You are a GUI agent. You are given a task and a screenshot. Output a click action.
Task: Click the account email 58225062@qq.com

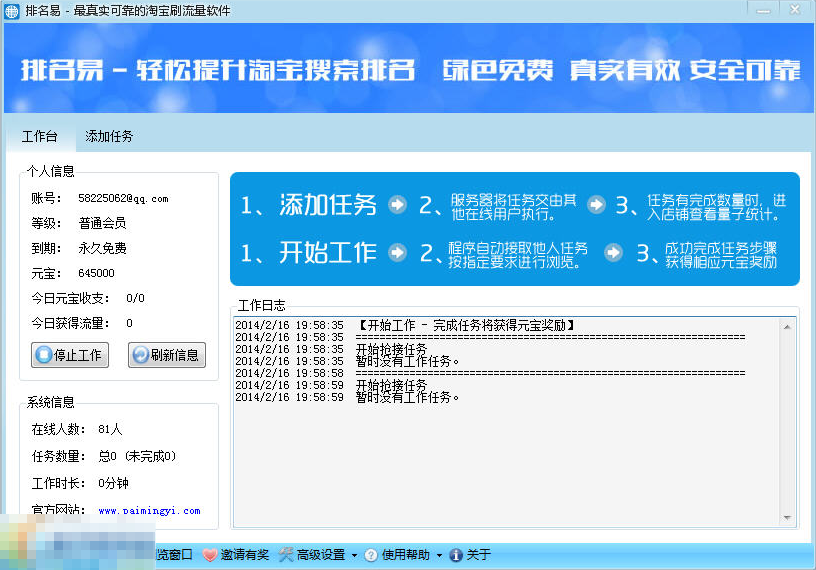pos(123,199)
